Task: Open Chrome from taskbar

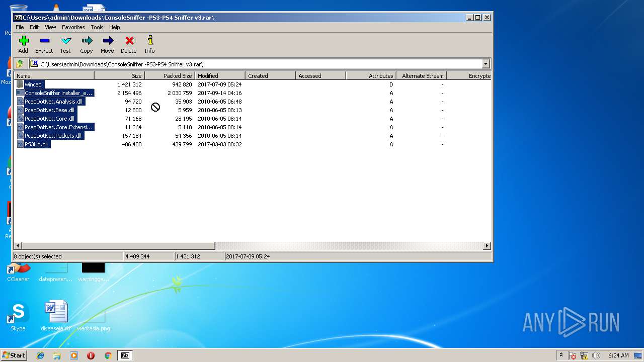Action: coord(108,355)
